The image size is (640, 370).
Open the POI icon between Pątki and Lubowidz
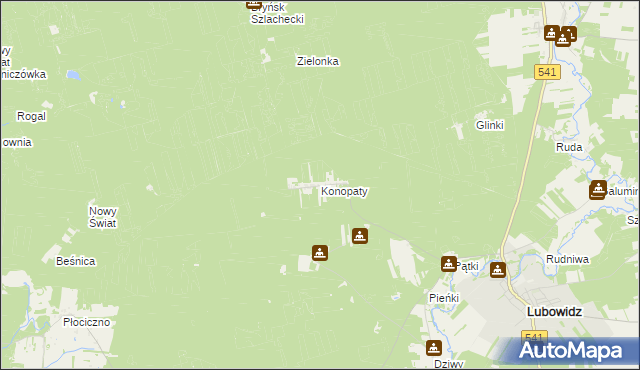click(498, 270)
